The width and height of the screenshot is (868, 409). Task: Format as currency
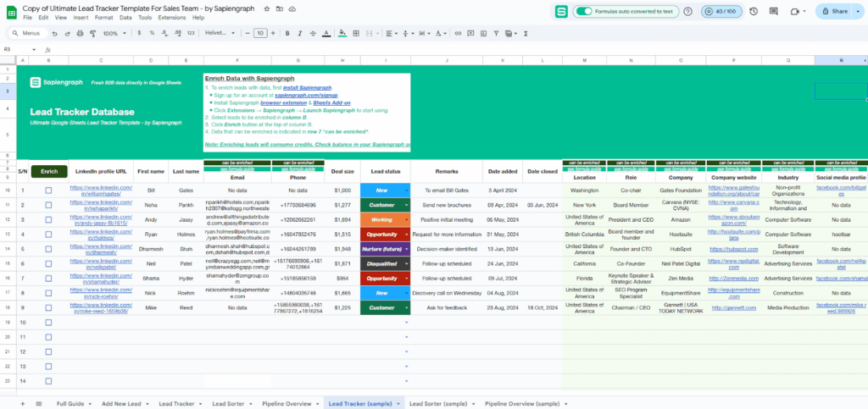click(140, 33)
